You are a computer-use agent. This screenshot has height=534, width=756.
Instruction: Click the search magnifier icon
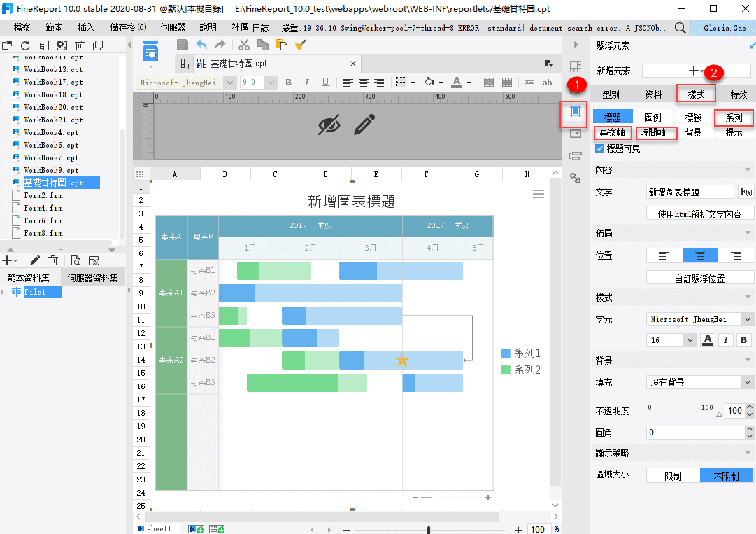click(x=680, y=28)
